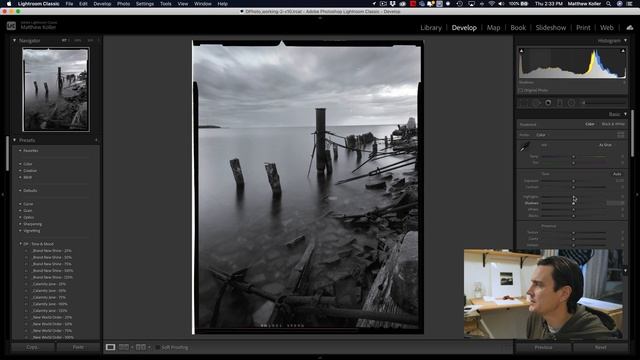Image resolution: width=640 pixels, height=360 pixels.
Task: Select the Crop Overlay tool
Action: pos(524,103)
